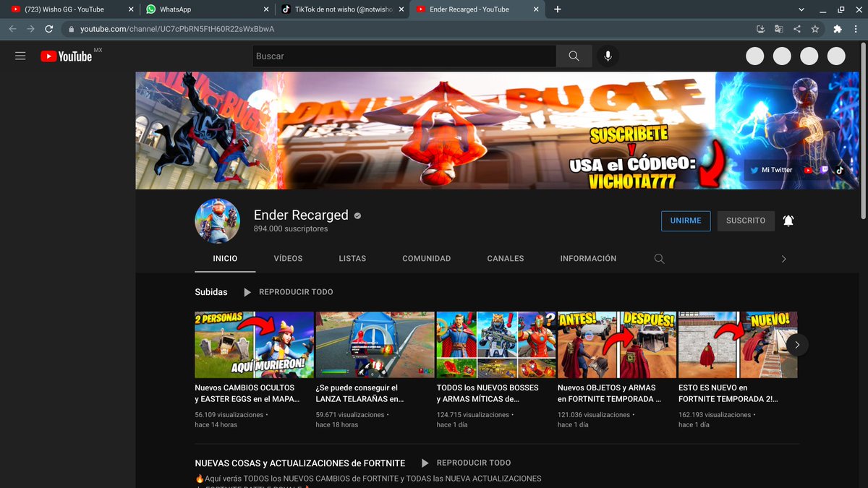This screenshot has width=868, height=488.
Task: Click the Buscar search input field
Action: (x=404, y=56)
